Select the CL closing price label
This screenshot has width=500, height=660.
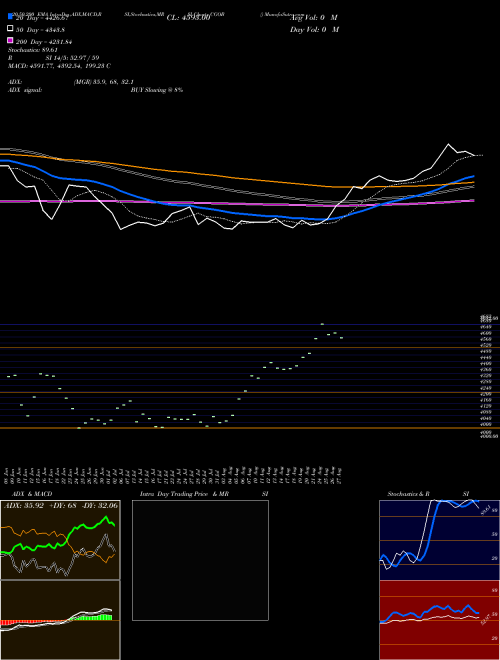188,18
